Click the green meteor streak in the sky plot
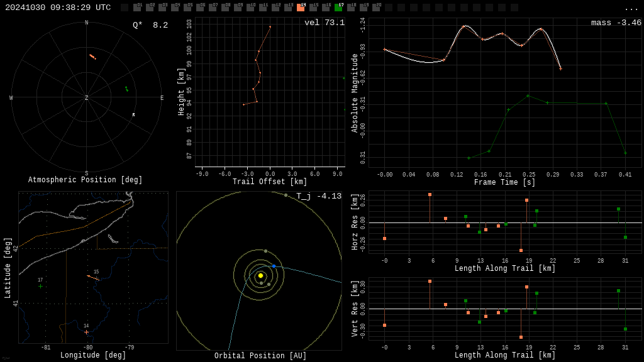Screen dimensions: 644x362 coord(126,89)
